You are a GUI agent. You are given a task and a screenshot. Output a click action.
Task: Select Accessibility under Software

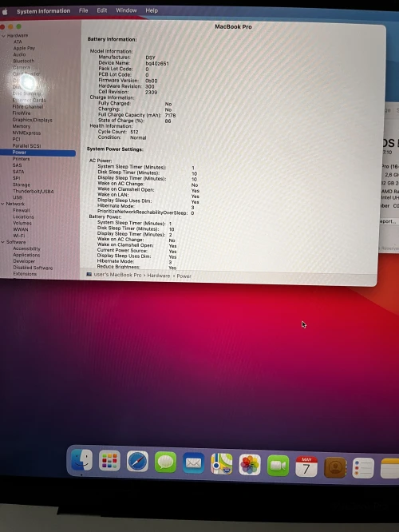[26, 248]
